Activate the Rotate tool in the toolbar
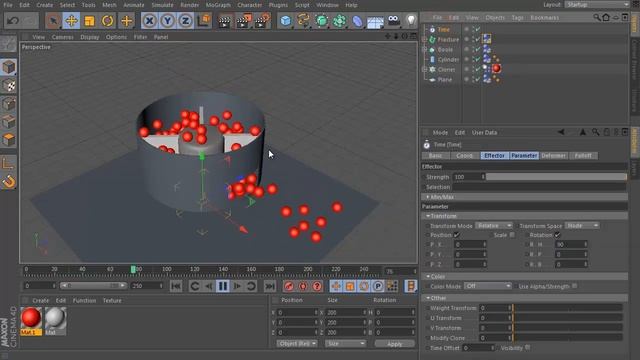Screen dimensions: 640x360 pos(107,20)
